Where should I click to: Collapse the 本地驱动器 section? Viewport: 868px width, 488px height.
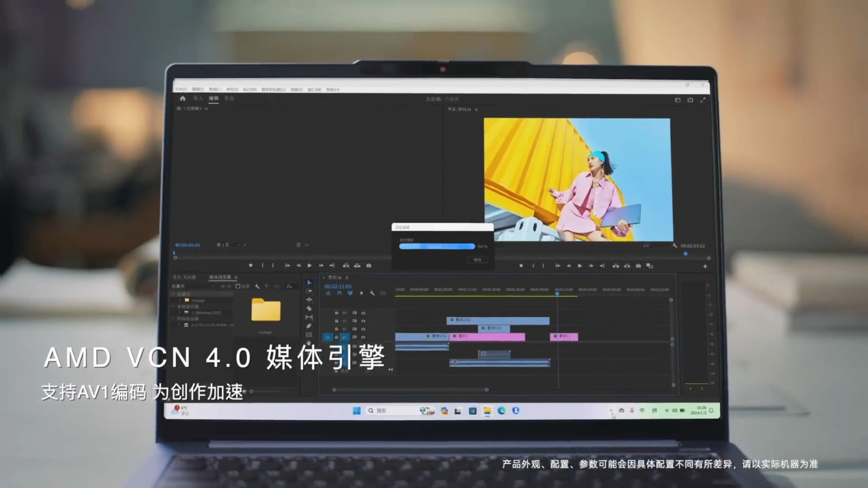coord(174,306)
